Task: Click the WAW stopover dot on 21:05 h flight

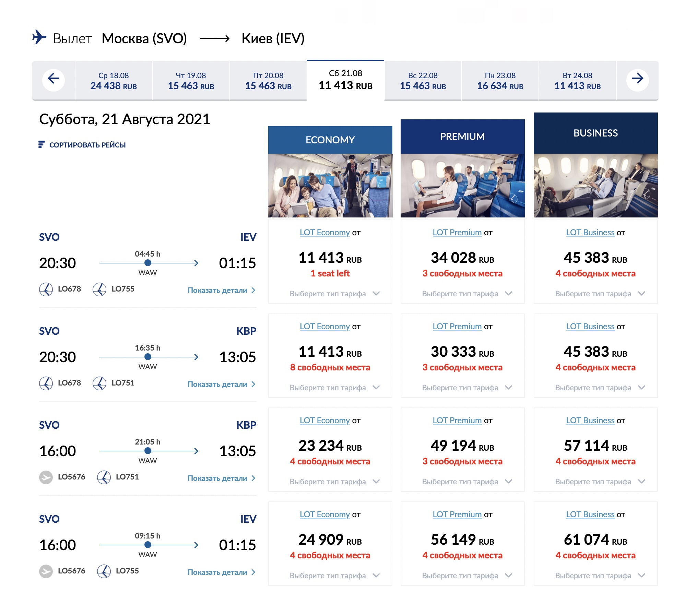Action: pyautogui.click(x=148, y=451)
